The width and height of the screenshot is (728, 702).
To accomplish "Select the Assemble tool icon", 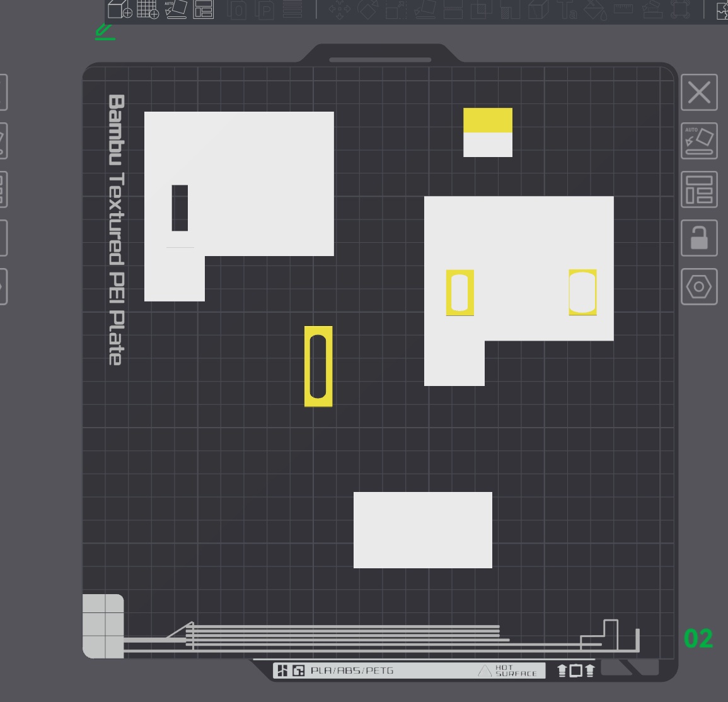I will [652, 9].
